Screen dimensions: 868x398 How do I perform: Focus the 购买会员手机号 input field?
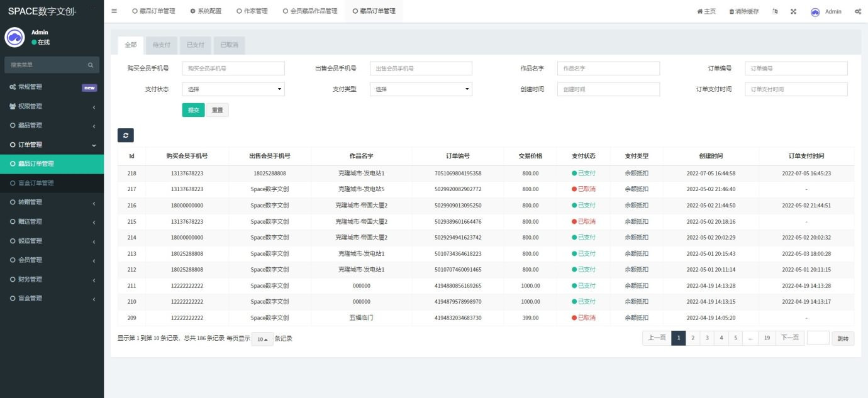(233, 69)
